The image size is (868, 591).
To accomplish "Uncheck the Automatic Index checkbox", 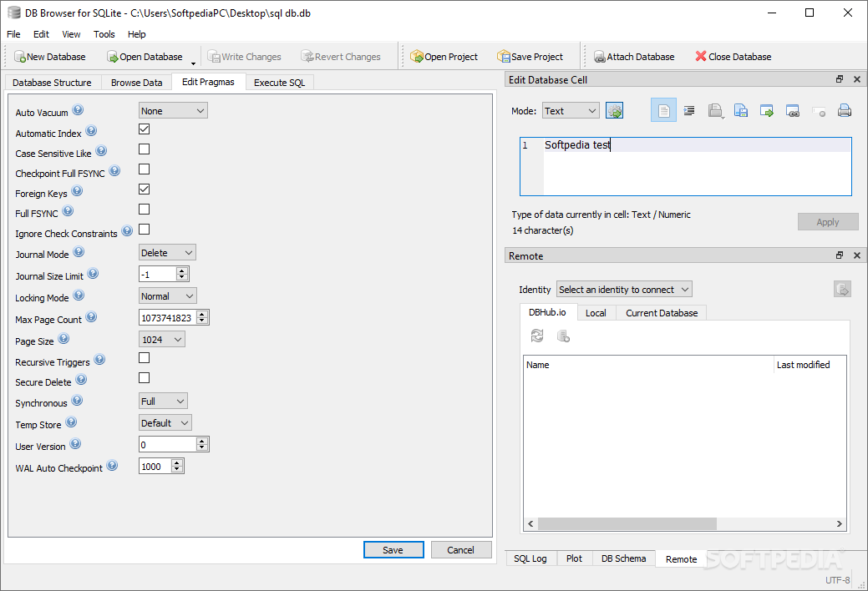I will [x=144, y=129].
